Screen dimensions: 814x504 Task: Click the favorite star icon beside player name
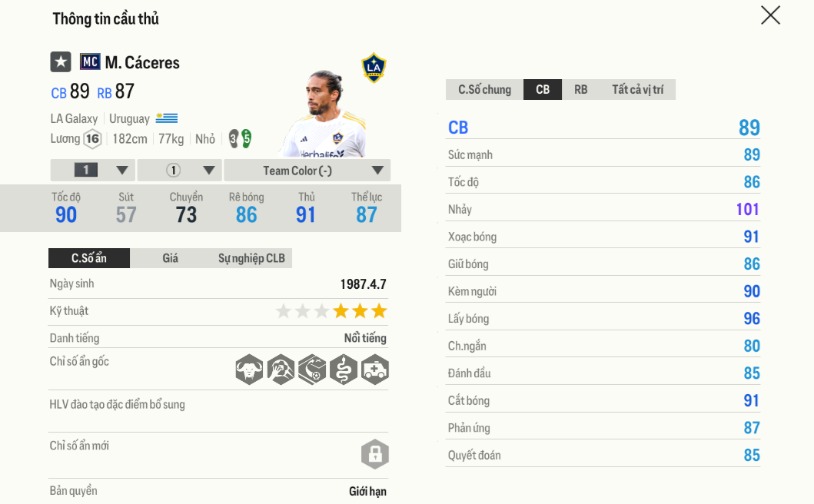pyautogui.click(x=61, y=62)
